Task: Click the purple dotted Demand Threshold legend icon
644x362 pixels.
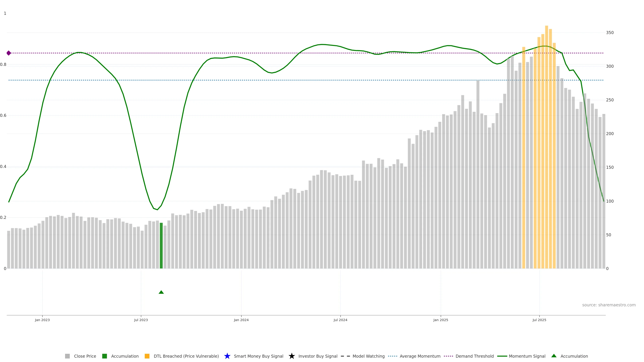Action: [x=448, y=356]
